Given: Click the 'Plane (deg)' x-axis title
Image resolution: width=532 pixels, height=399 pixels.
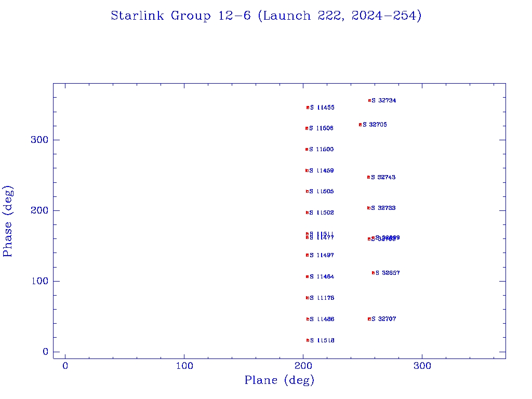Looking at the screenshot, I should coord(280,380).
